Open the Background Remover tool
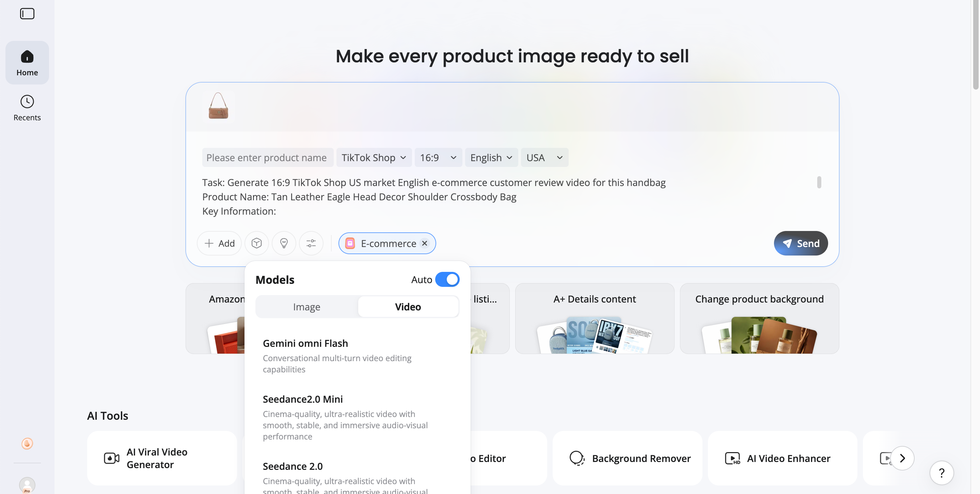980x494 pixels. tap(627, 458)
